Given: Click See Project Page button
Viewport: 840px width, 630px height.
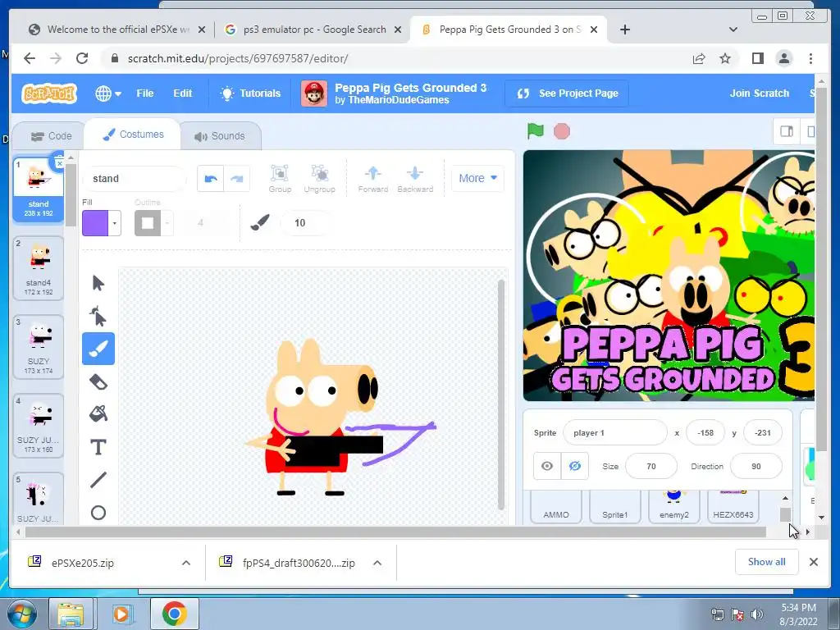Looking at the screenshot, I should [568, 94].
